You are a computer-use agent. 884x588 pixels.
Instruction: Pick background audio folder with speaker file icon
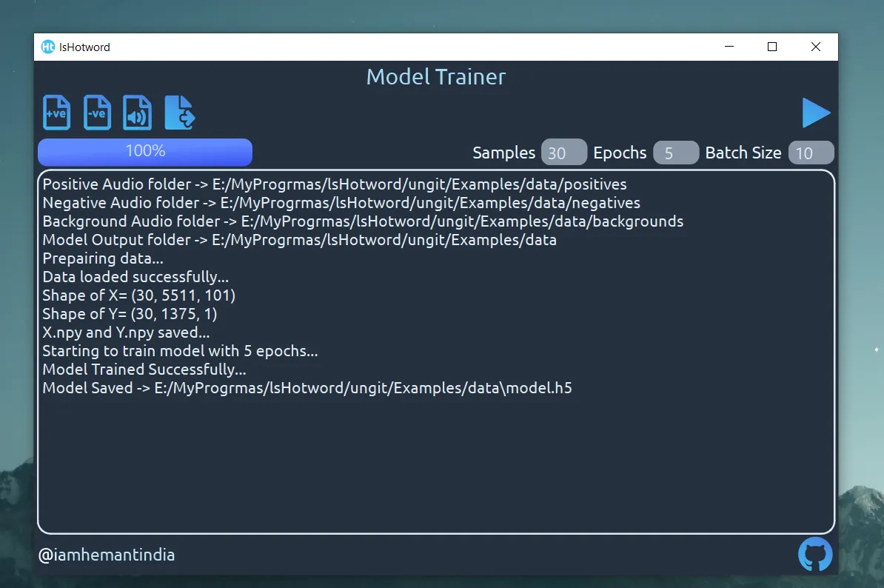tap(138, 113)
